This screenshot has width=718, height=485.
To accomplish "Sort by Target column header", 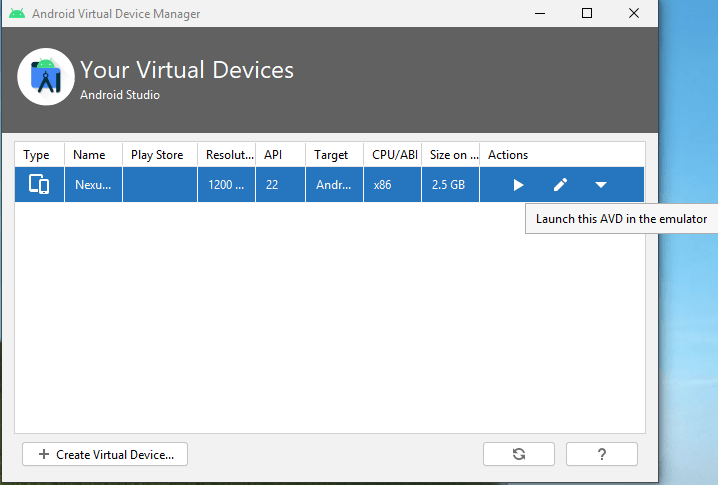I will point(335,155).
